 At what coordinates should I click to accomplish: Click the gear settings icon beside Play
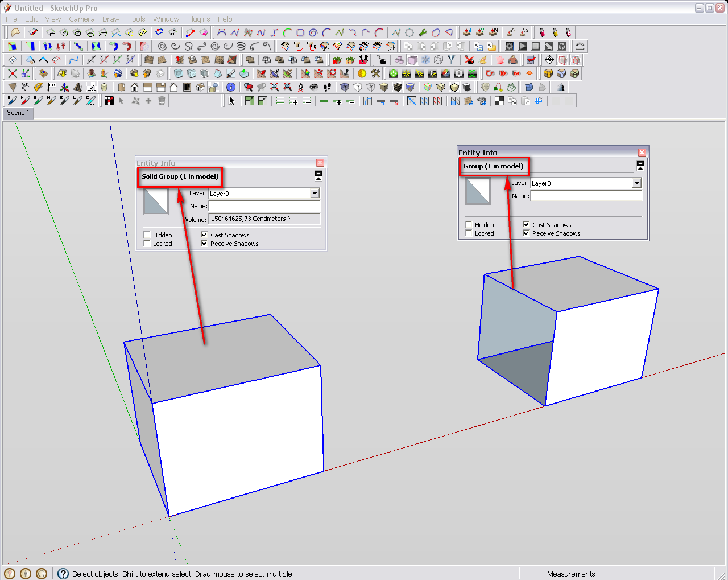click(x=509, y=46)
